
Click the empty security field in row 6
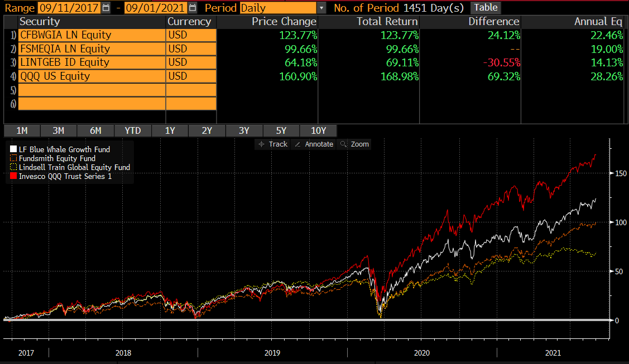pos(92,104)
